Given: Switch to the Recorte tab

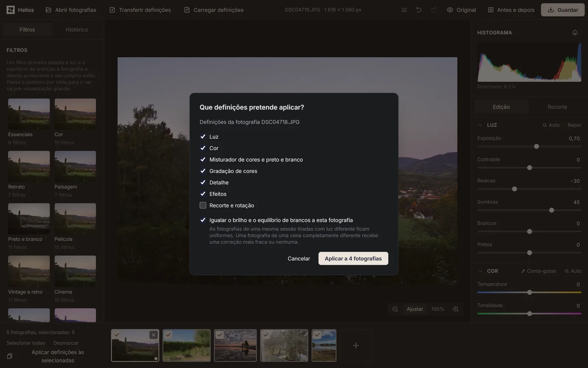Looking at the screenshot, I should tap(557, 107).
